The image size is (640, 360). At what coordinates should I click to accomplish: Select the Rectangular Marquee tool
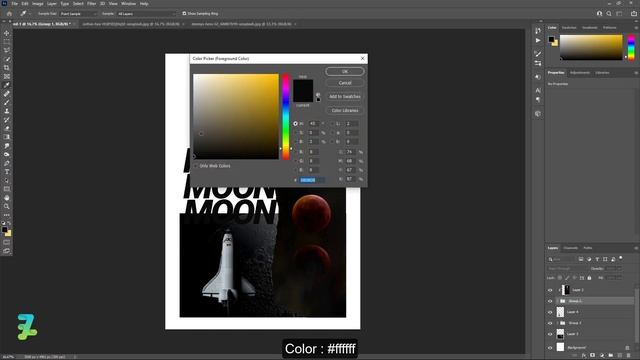(x=7, y=42)
